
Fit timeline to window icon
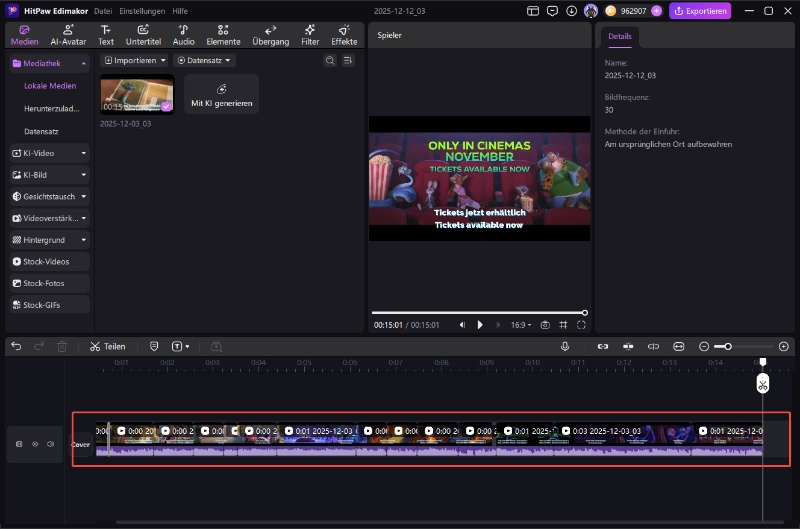(679, 346)
